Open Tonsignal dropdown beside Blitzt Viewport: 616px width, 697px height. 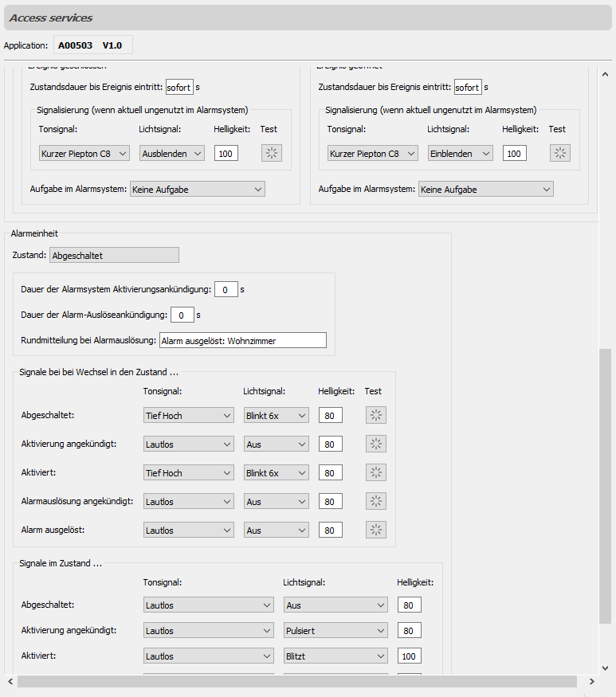pyautogui.click(x=209, y=656)
